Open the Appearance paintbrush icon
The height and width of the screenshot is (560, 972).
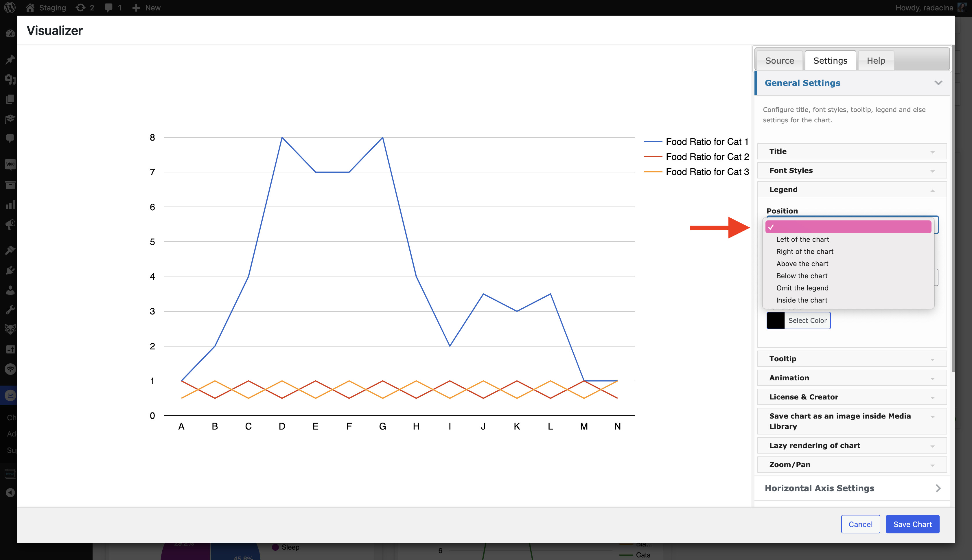pos(10,250)
